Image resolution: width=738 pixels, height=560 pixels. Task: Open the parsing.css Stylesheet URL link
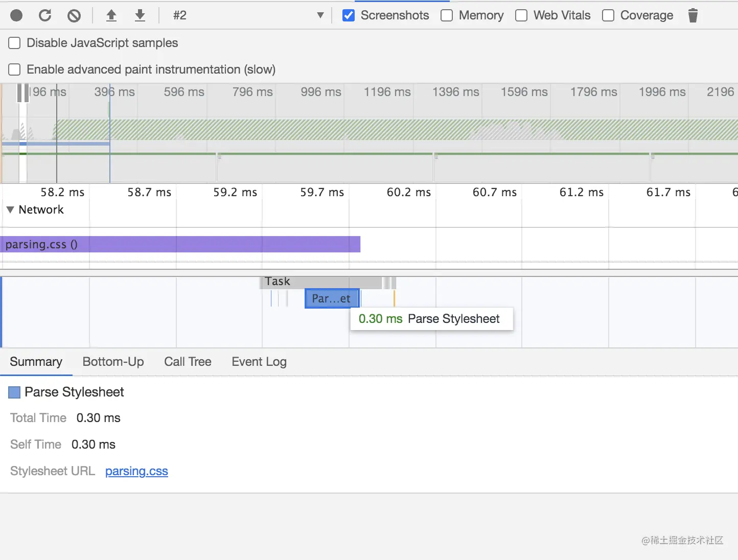136,471
